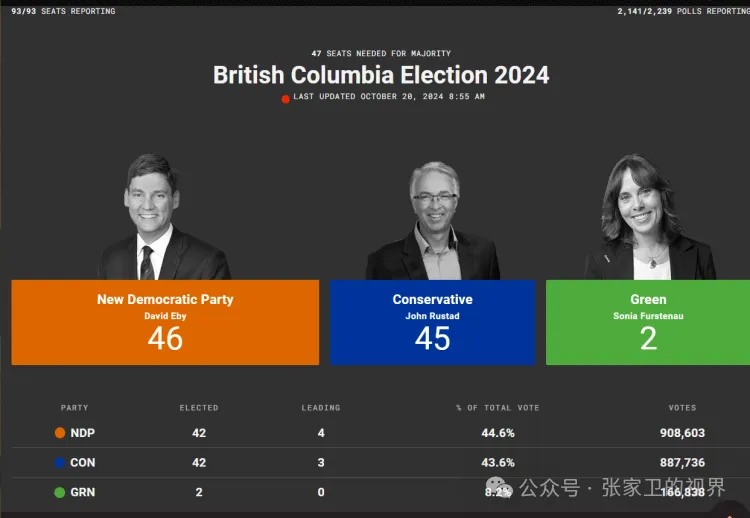Click the red live update indicator dot
Viewport: 750px width, 518px height.
(286, 98)
